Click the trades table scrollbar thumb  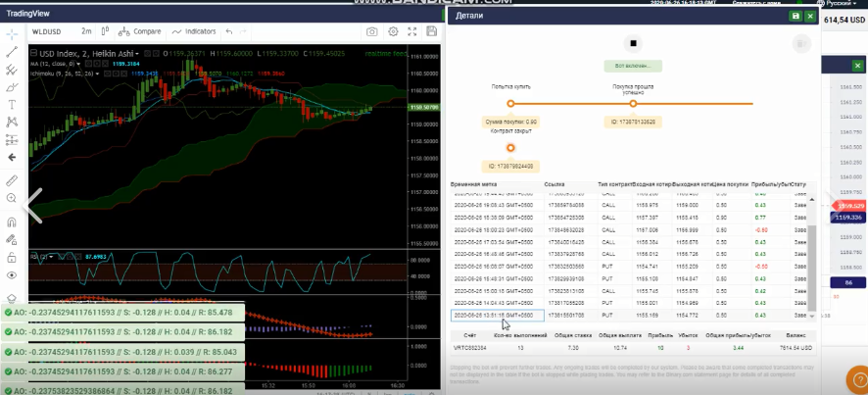pyautogui.click(x=811, y=269)
